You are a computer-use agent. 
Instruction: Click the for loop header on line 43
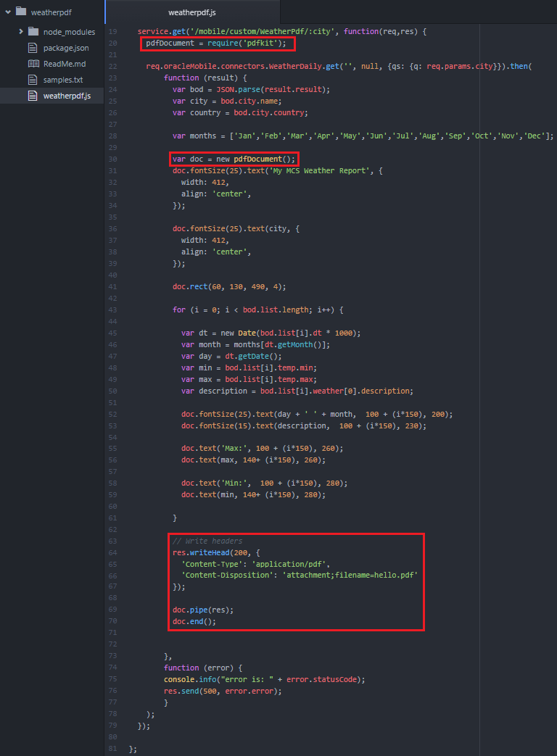tap(258, 310)
